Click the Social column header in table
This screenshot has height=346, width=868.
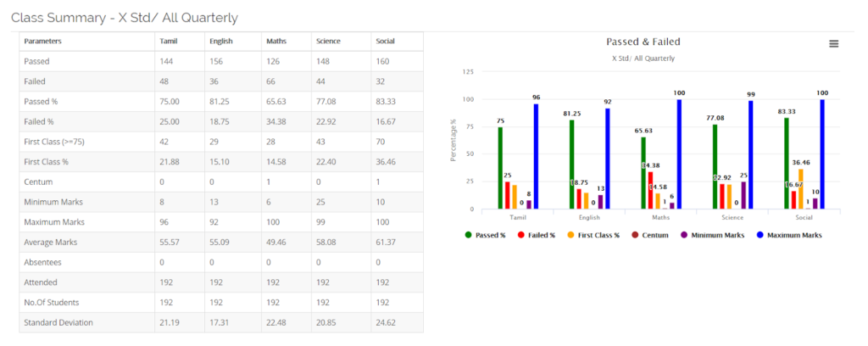click(384, 41)
